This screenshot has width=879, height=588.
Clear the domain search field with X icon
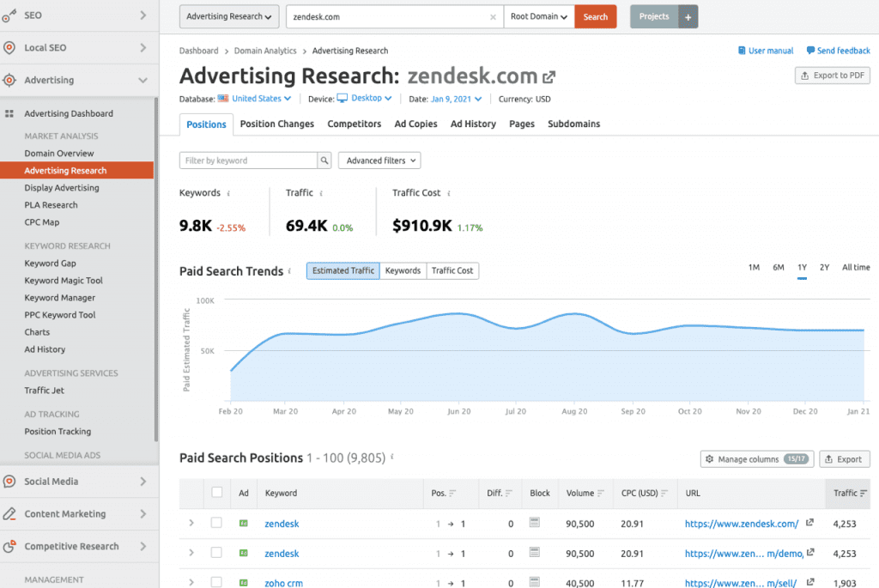click(493, 16)
